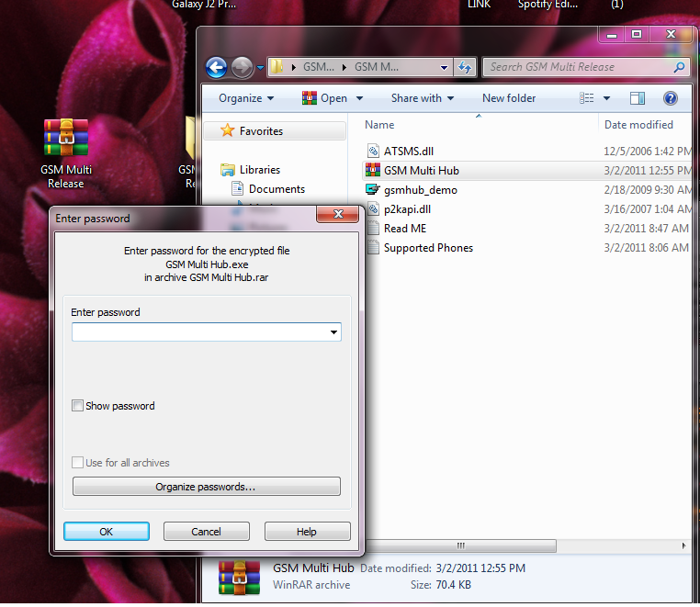Click the Favorites star icon

(227, 130)
